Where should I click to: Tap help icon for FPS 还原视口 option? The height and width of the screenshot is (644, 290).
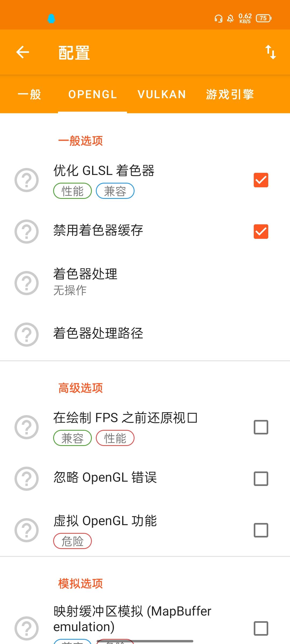(27, 427)
